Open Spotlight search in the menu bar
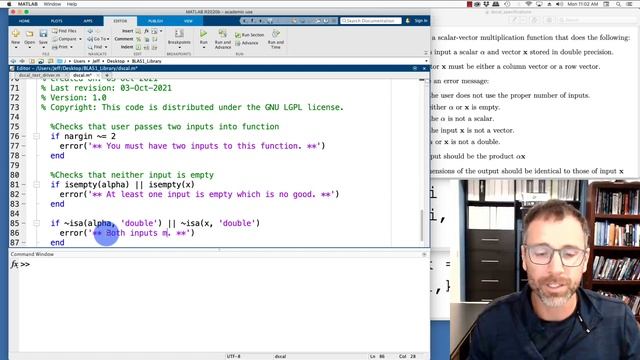The image size is (640, 360). (619, 4)
